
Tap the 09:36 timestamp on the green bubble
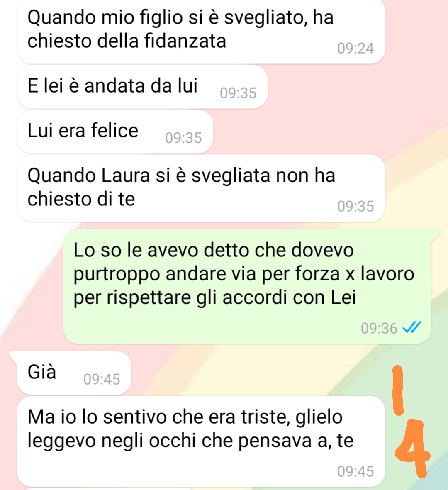[x=379, y=328]
